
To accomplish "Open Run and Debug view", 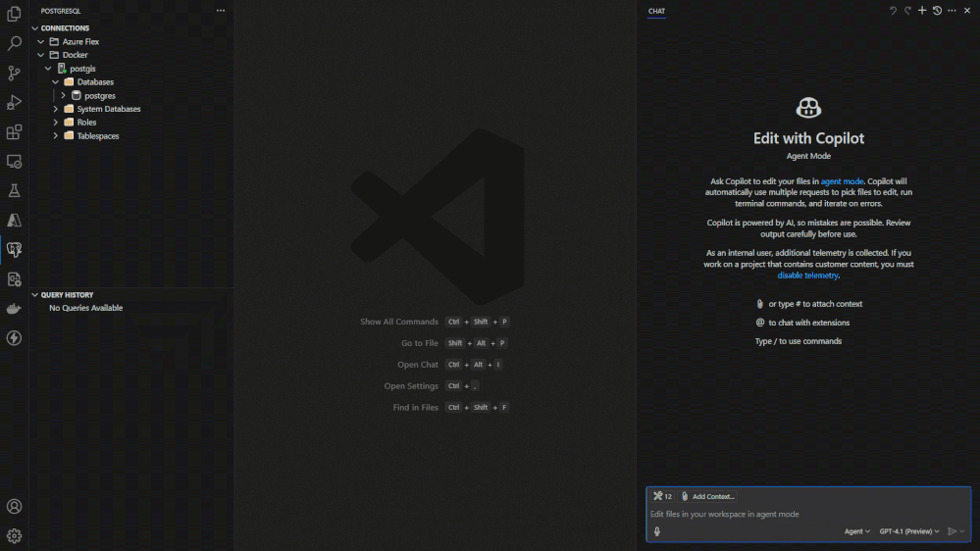I will coord(14,102).
